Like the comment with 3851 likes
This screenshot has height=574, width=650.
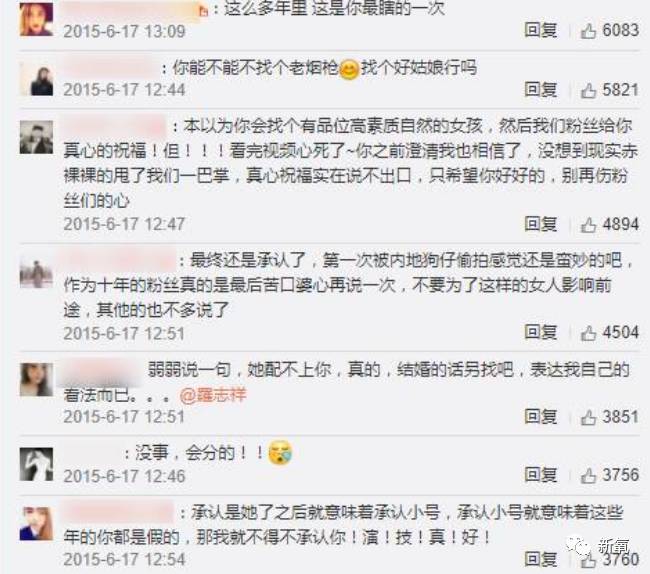pyautogui.click(x=588, y=418)
